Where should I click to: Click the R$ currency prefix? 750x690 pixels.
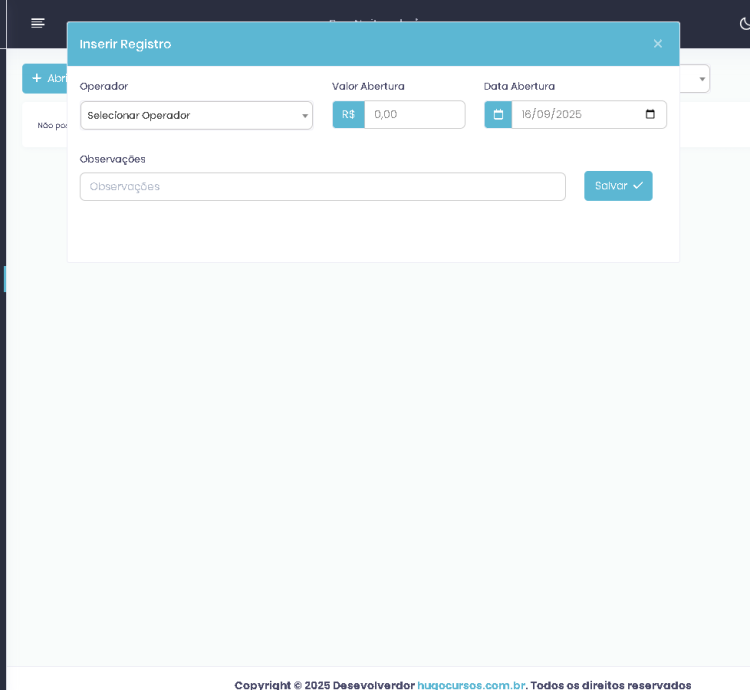(348, 115)
